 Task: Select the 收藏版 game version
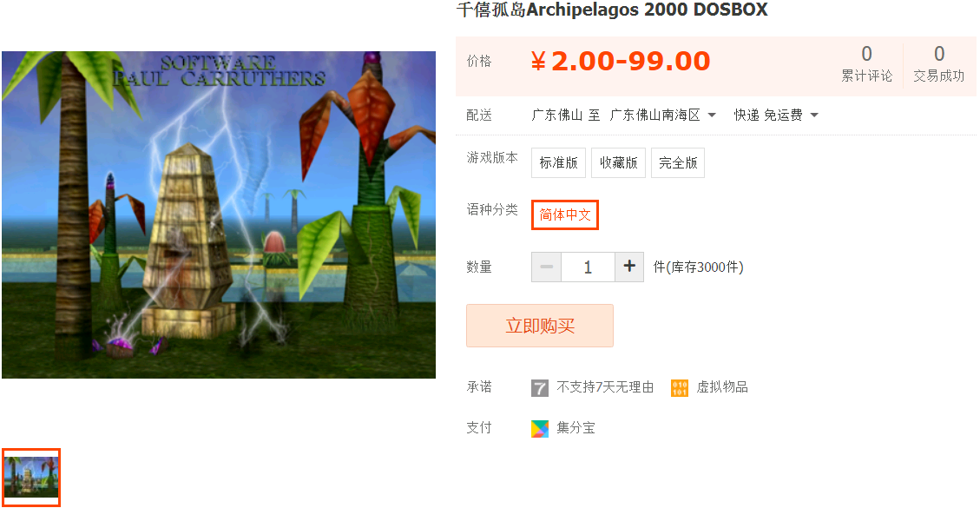pyautogui.click(x=618, y=162)
